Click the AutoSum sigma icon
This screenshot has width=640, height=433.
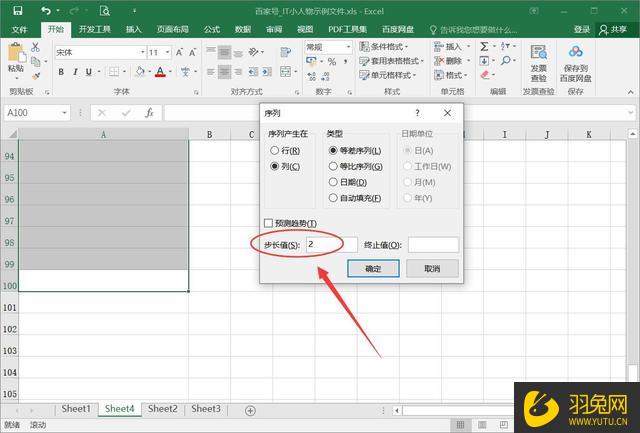click(484, 47)
